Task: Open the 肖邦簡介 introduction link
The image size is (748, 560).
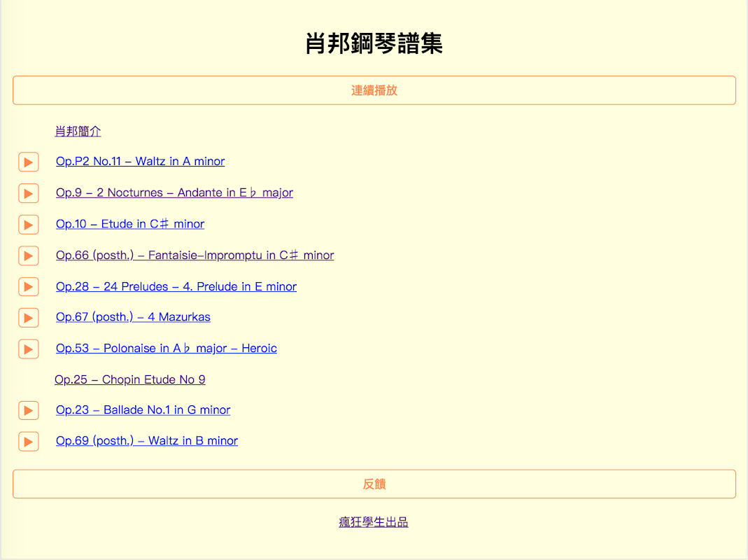Action: click(x=78, y=132)
